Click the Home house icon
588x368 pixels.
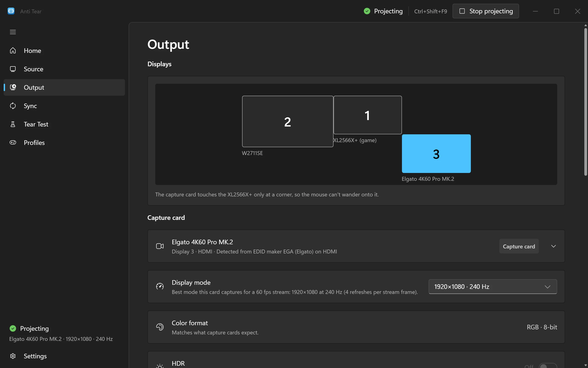pos(13,50)
